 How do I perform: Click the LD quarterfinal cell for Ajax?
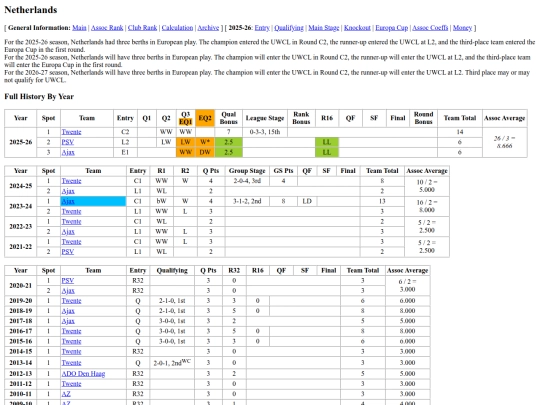coord(307,201)
